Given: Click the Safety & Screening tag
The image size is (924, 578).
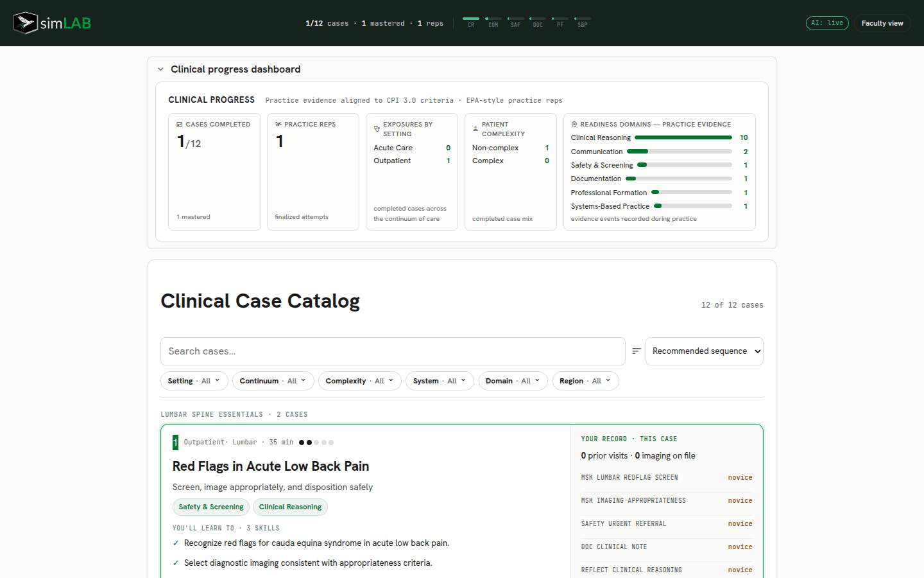Looking at the screenshot, I should 211,507.
